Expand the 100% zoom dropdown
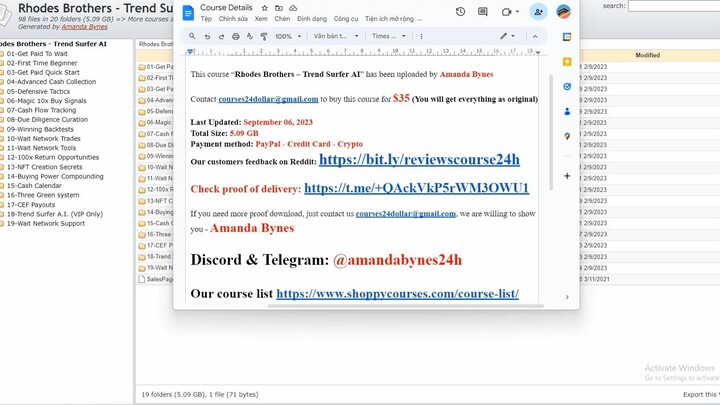 click(x=287, y=36)
